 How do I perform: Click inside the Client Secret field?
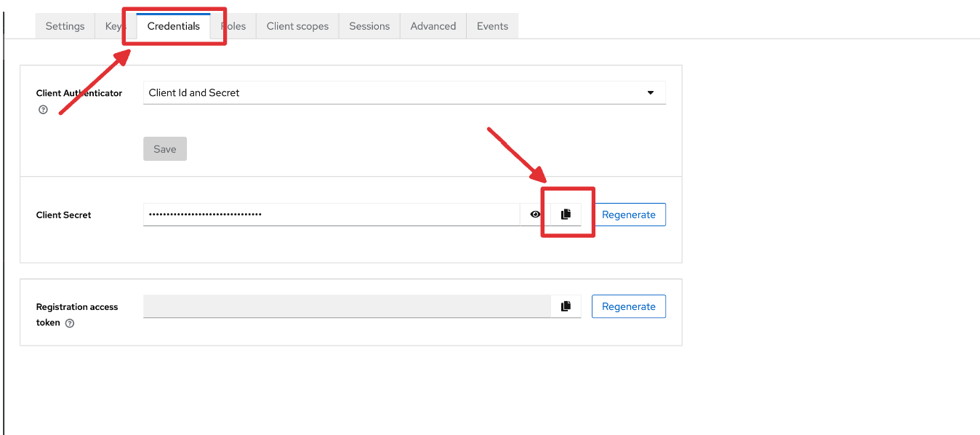(331, 215)
